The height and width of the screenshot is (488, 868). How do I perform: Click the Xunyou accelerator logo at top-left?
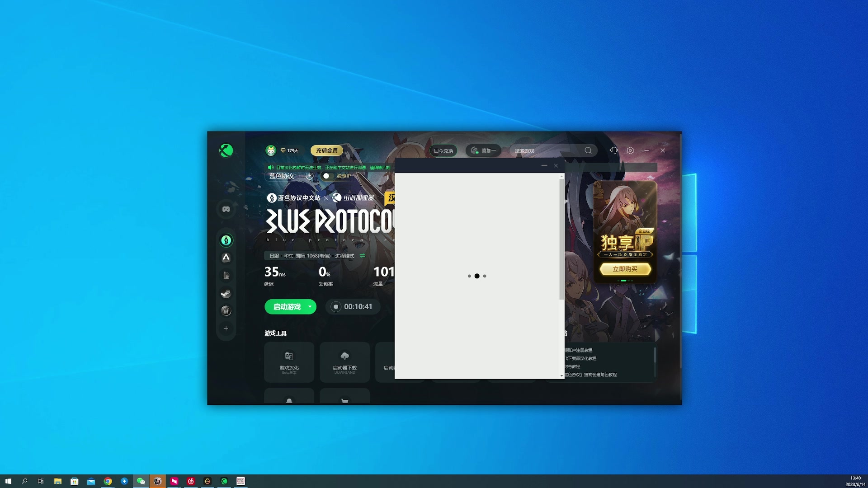tap(226, 150)
